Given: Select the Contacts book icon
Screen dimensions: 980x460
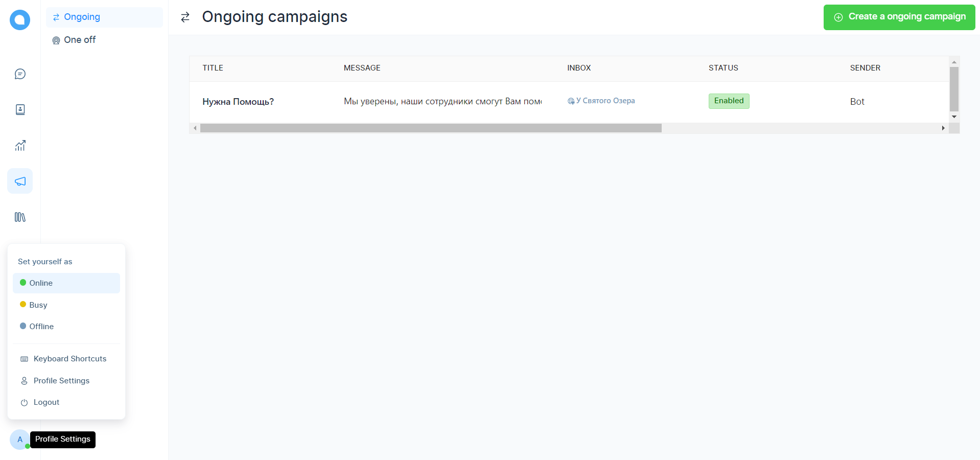Looking at the screenshot, I should (x=19, y=109).
